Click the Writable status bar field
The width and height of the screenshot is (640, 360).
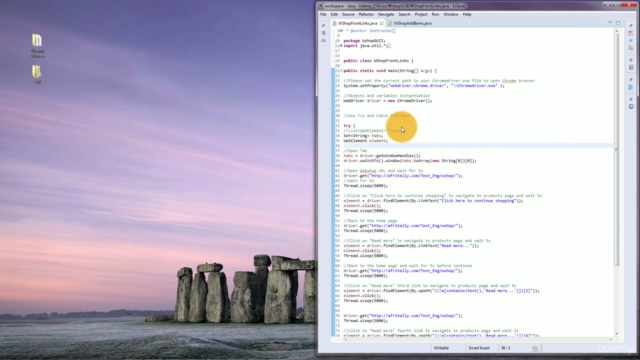(441, 348)
